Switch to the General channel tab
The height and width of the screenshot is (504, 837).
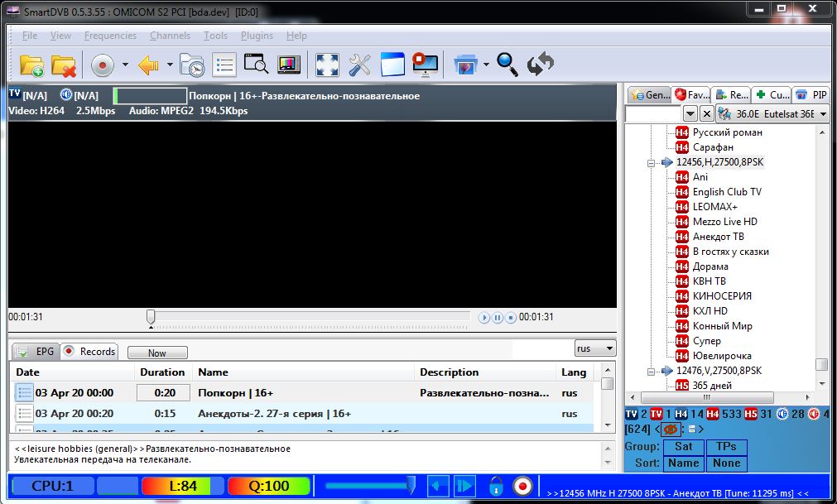coord(649,95)
